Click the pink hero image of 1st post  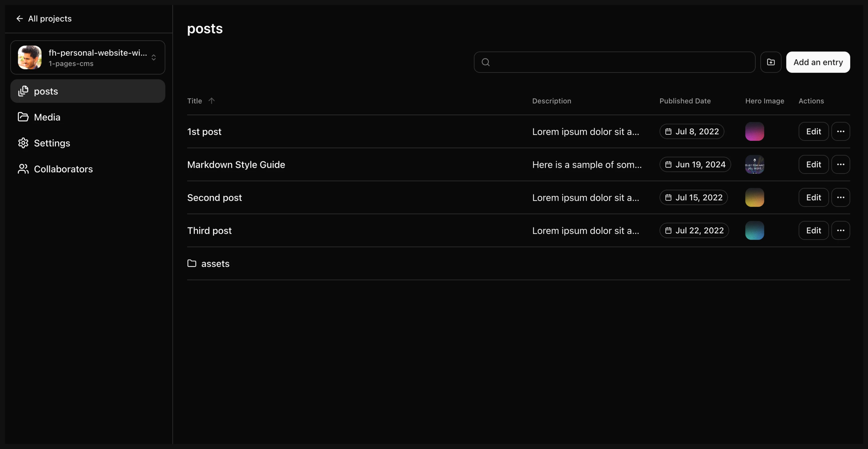pyautogui.click(x=754, y=131)
